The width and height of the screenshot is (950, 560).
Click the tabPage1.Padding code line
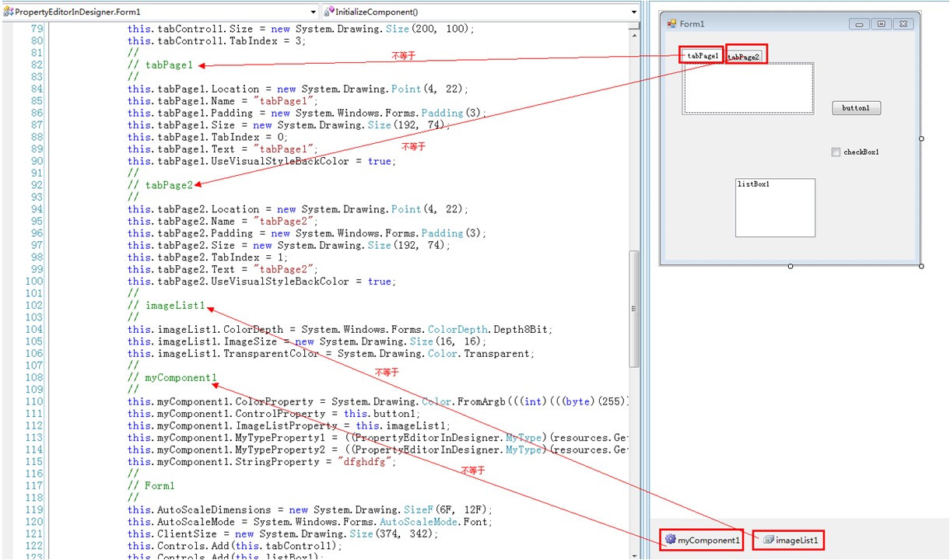coord(307,113)
